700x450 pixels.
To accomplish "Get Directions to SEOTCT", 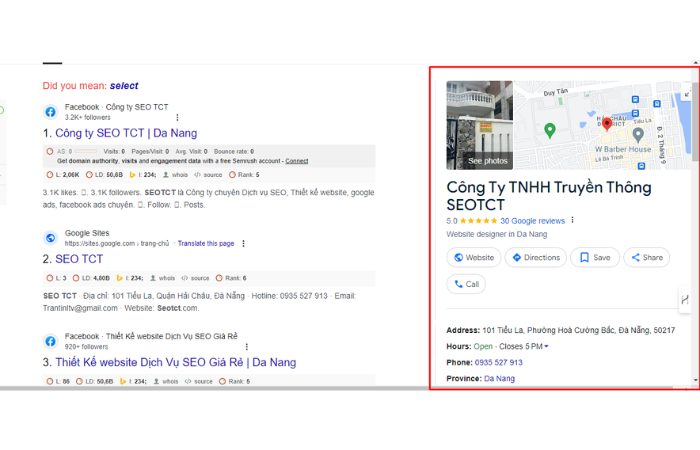I will [x=536, y=258].
